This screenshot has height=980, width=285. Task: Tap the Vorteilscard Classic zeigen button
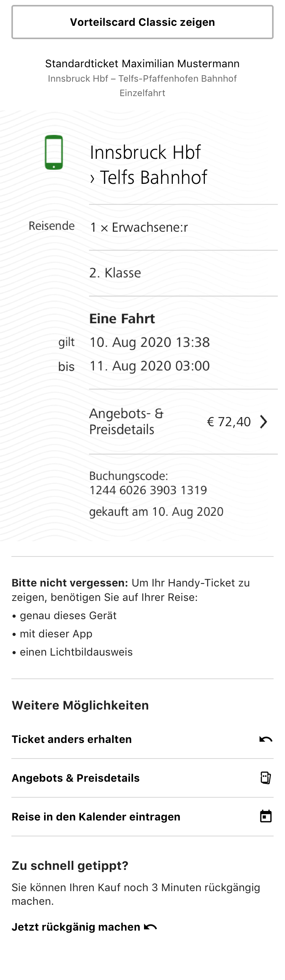142,22
